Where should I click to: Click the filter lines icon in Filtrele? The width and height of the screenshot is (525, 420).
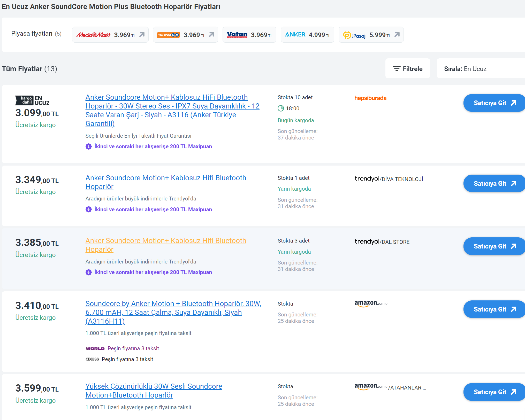tap(397, 68)
